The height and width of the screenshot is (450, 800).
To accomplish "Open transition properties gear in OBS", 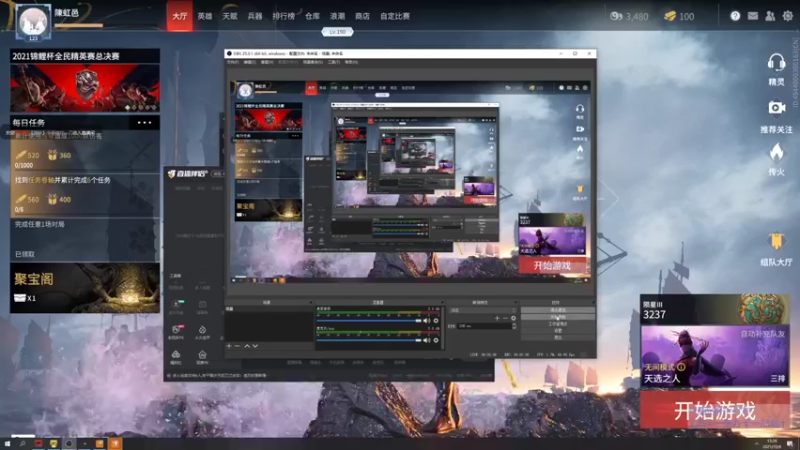I will pos(513,318).
